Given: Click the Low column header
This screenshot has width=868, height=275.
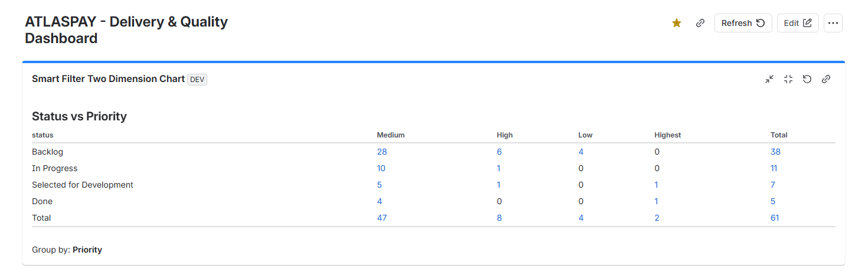Looking at the screenshot, I should pos(585,135).
